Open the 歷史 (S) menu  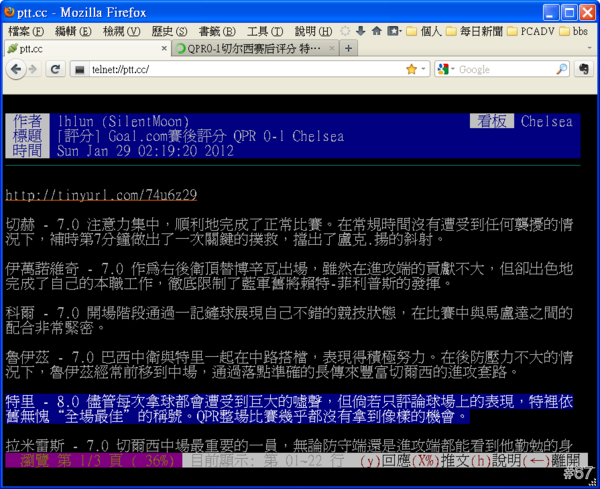(x=169, y=31)
